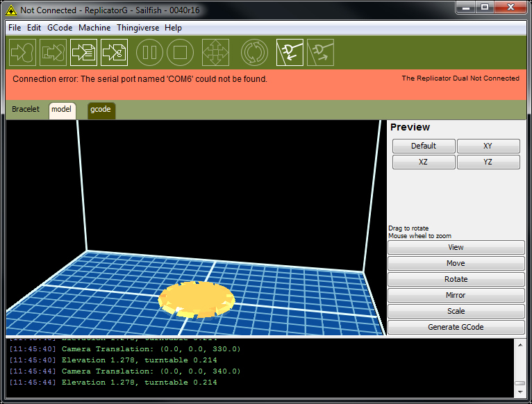532x404 pixels.
Task: Switch to the gcode tab
Action: pyautogui.click(x=101, y=110)
